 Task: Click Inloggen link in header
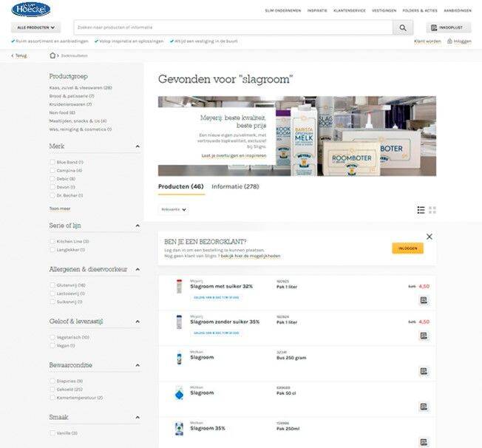459,41
